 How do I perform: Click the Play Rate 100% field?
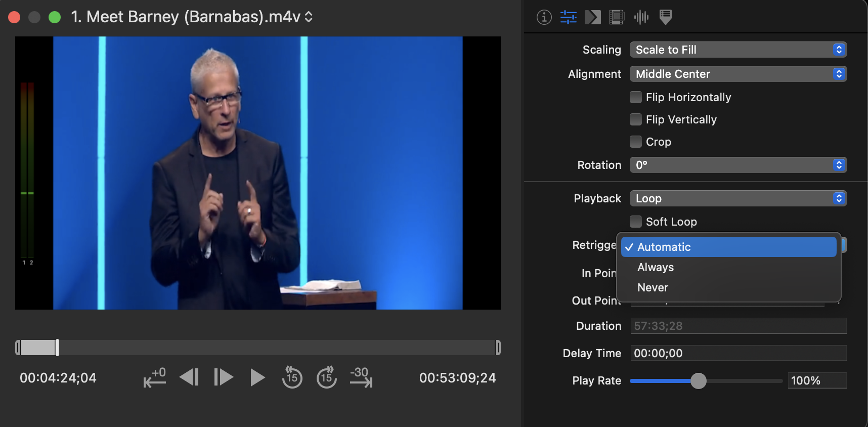(817, 380)
